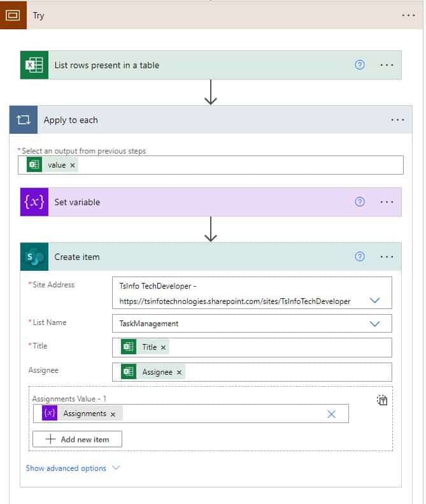Remove the Assignments variable token
Viewport: 426px width, 504px height.
click(x=113, y=414)
